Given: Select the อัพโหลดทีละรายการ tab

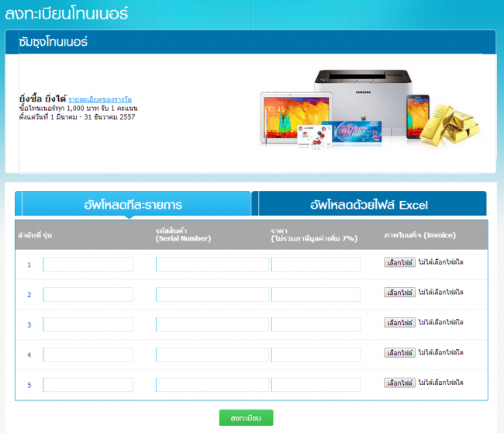Looking at the screenshot, I should click(133, 203).
